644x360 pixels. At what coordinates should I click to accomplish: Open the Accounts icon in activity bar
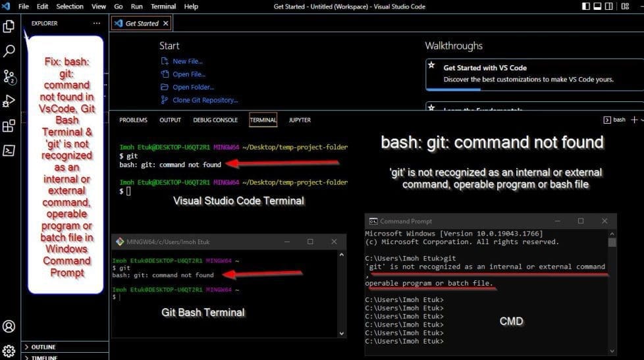pyautogui.click(x=9, y=326)
